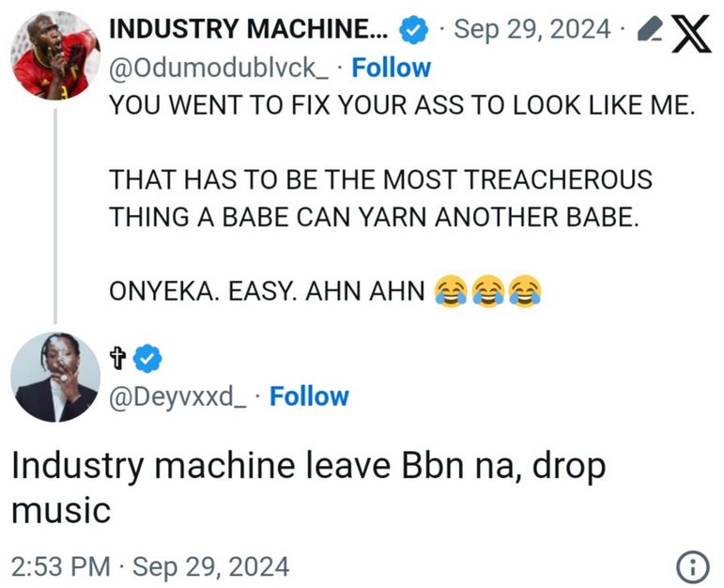The width and height of the screenshot is (724, 588).
Task: Click the YOU WENT TO FIX tweet line
Action: (x=402, y=105)
